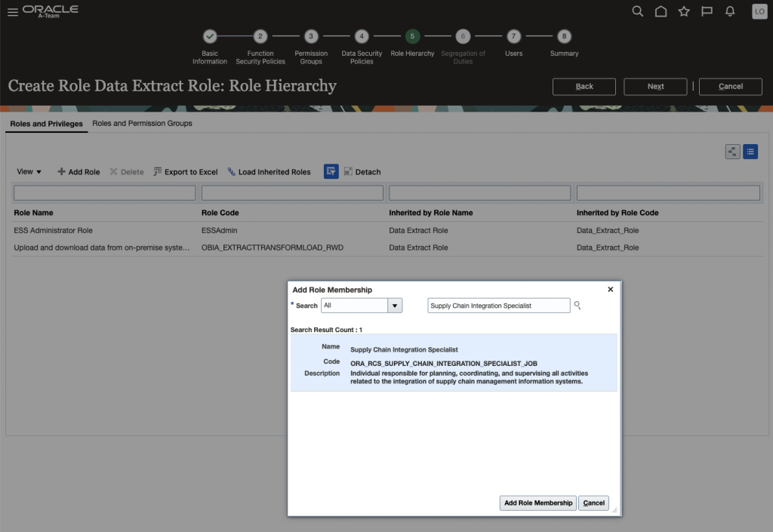Switch to Roles and Permission Groups tab
Viewport: 773px width, 532px height.
(x=142, y=123)
